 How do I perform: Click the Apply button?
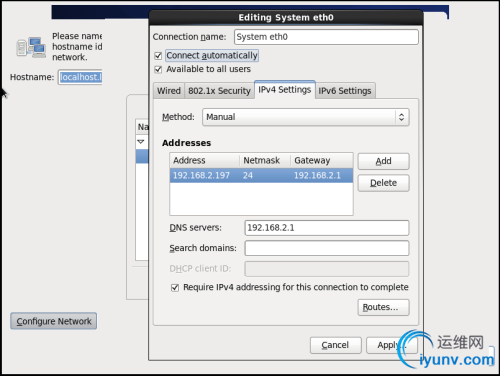point(392,345)
